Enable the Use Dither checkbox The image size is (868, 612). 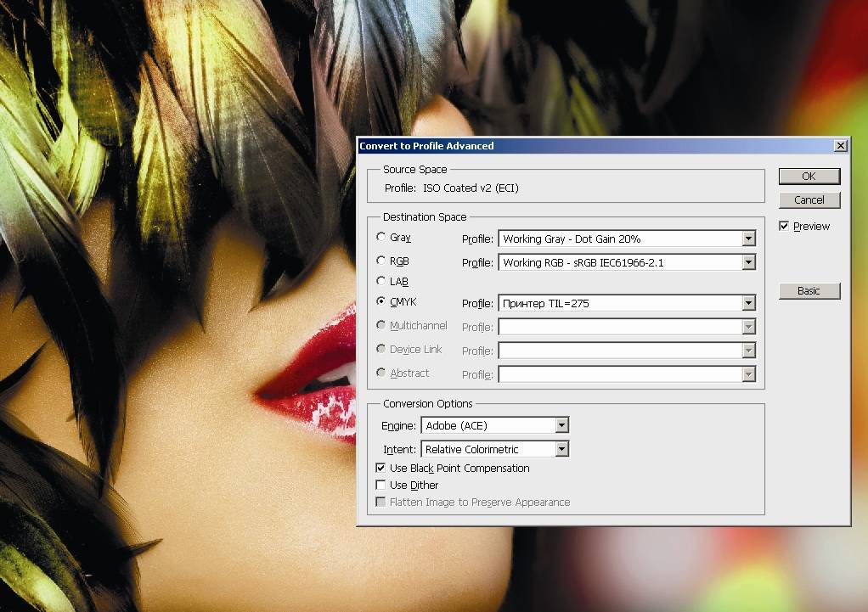tap(380, 486)
